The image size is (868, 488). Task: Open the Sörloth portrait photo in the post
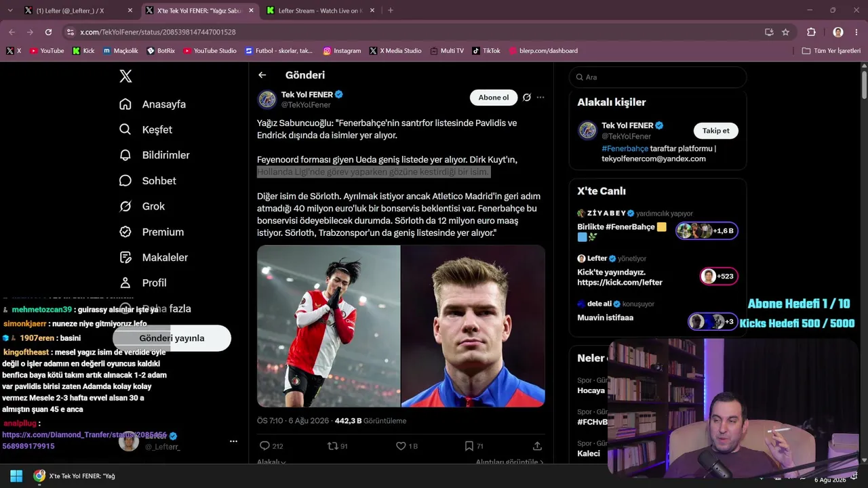point(473,326)
